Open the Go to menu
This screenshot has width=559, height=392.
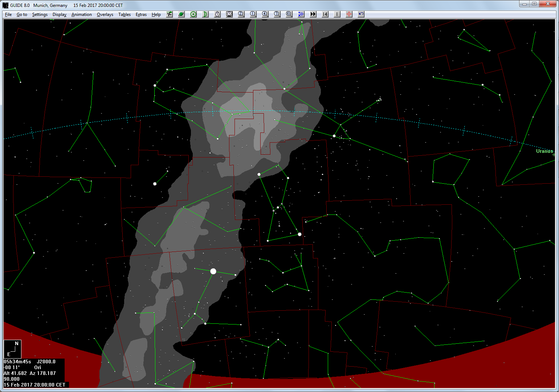coord(22,15)
